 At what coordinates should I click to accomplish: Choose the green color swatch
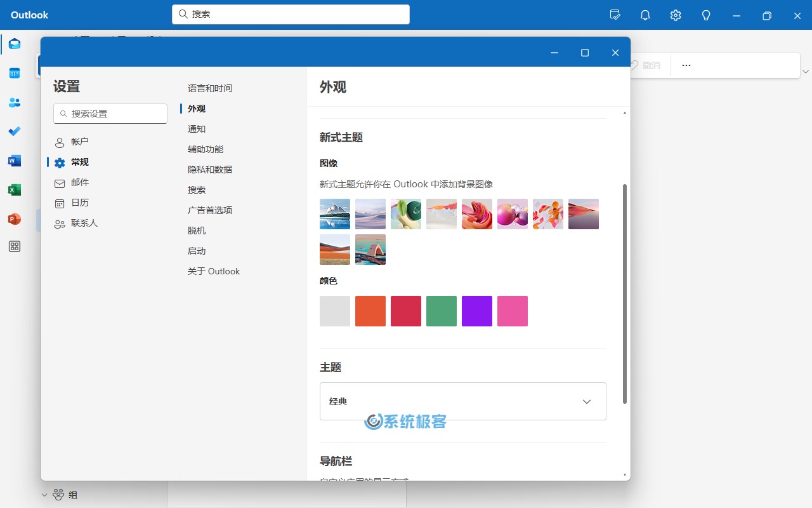442,311
